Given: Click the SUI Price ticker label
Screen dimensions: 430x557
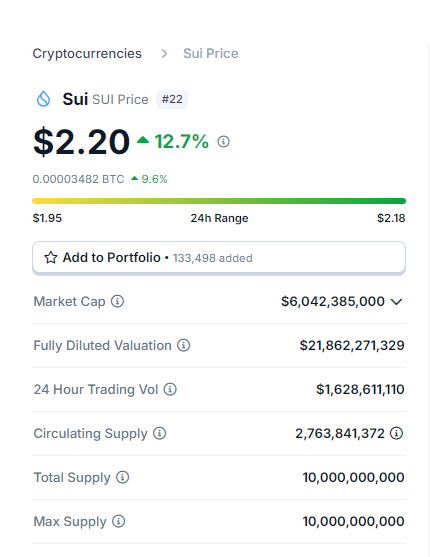Looking at the screenshot, I should coord(120,99).
